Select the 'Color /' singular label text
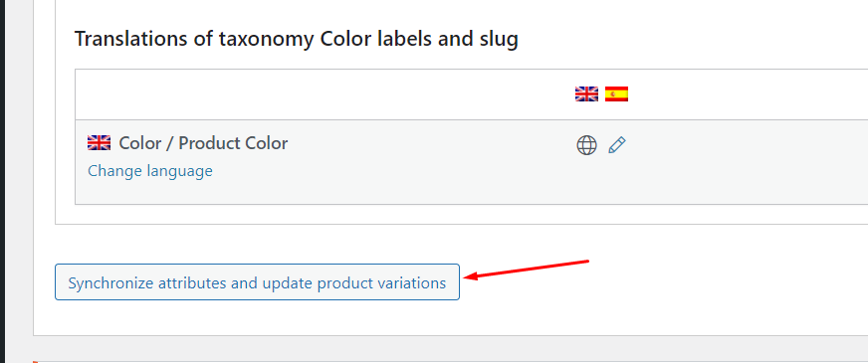This screenshot has height=363, width=868. (146, 143)
